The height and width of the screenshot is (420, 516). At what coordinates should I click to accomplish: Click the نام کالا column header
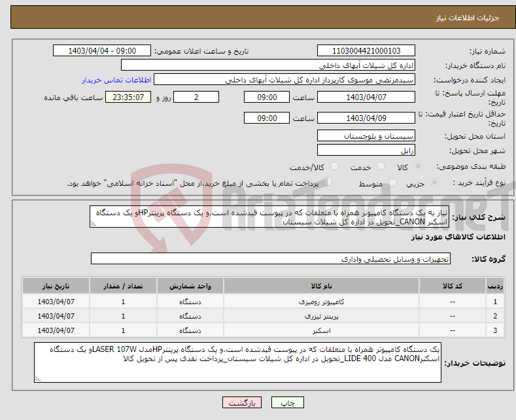[321, 286]
